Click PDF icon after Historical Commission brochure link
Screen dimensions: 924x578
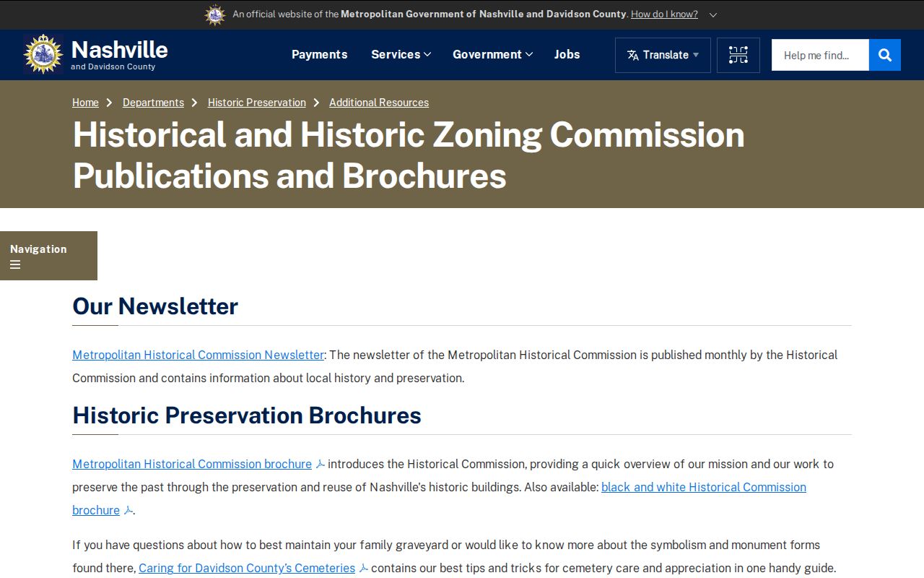321,465
